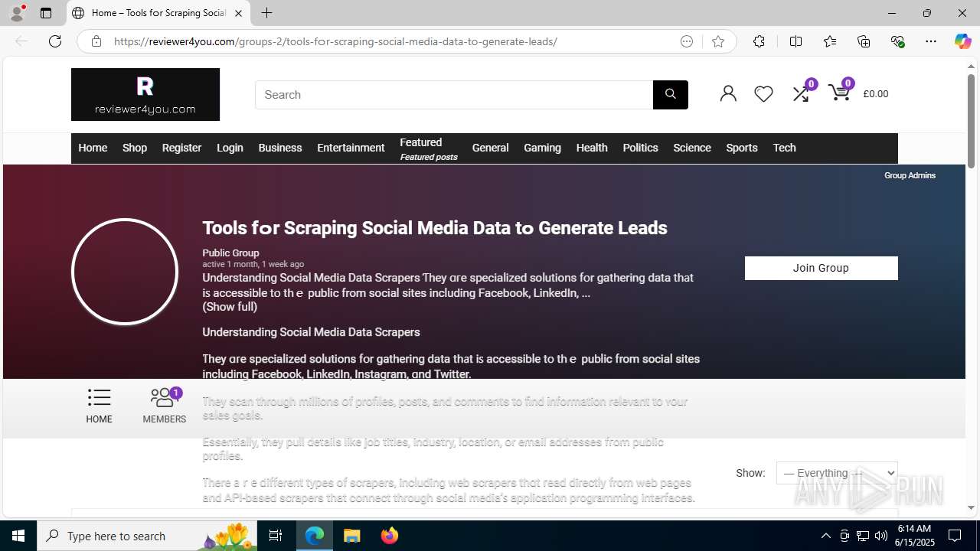Image resolution: width=980 pixels, height=551 pixels.
Task: Close the current browser tab
Action: coord(238,13)
